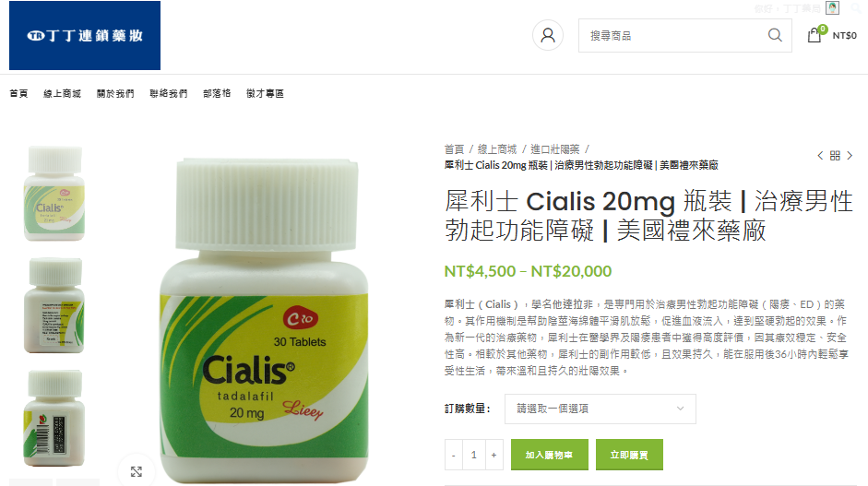Viewport: 868px width, 486px height.
Task: Go to previous product arrow
Action: pos(820,156)
